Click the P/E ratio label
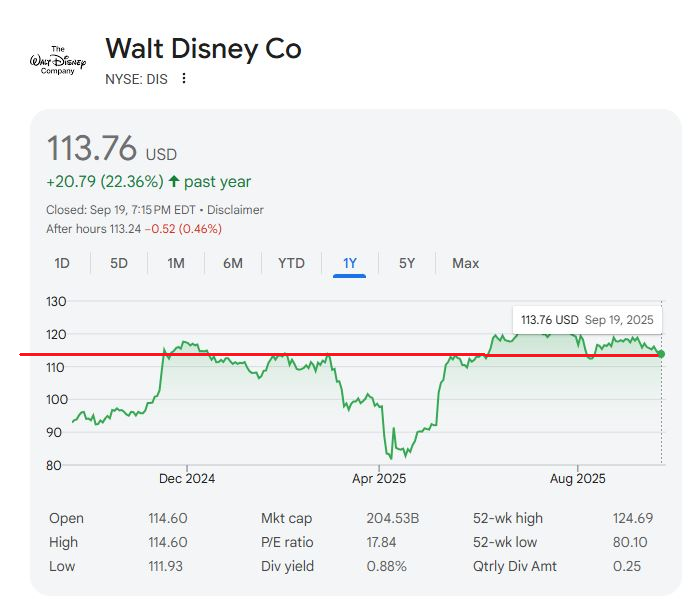Viewport: 689px width, 613px height. tap(287, 542)
